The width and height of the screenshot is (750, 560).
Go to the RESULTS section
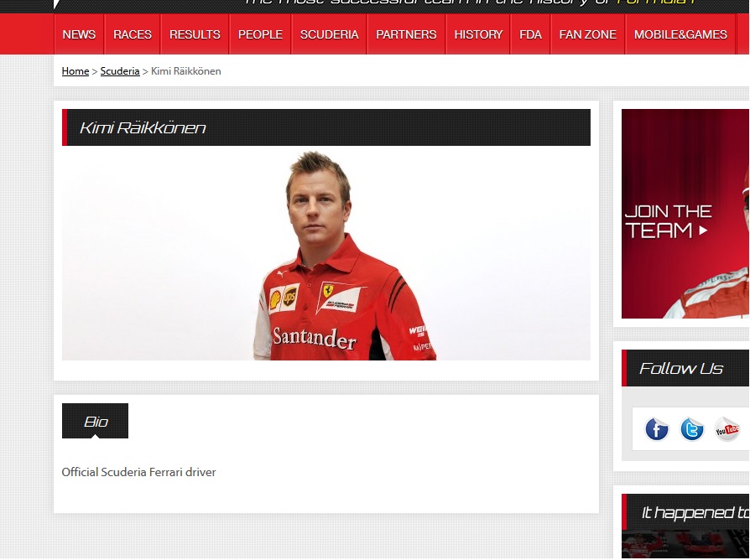(x=195, y=34)
